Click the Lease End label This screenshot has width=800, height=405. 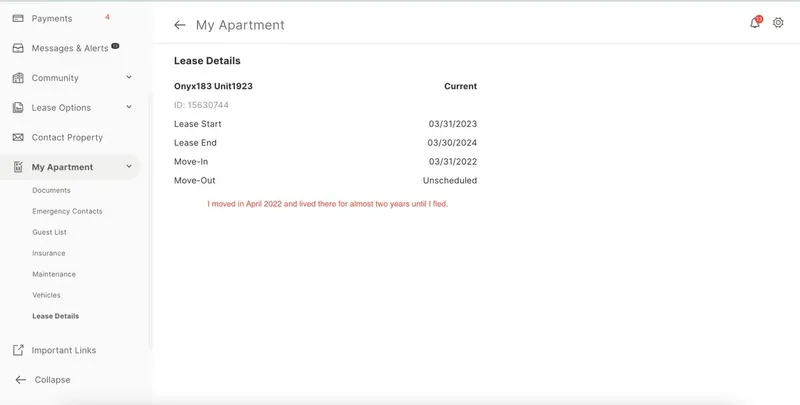click(195, 143)
